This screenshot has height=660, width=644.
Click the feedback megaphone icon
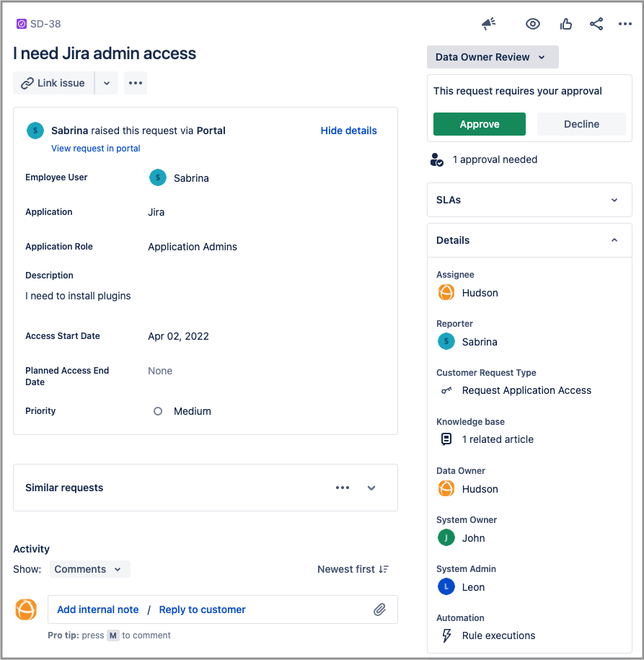(489, 25)
